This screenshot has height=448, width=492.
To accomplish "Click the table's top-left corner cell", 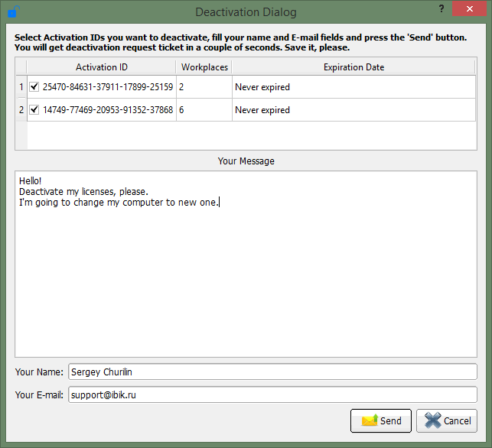I will pyautogui.click(x=21, y=67).
